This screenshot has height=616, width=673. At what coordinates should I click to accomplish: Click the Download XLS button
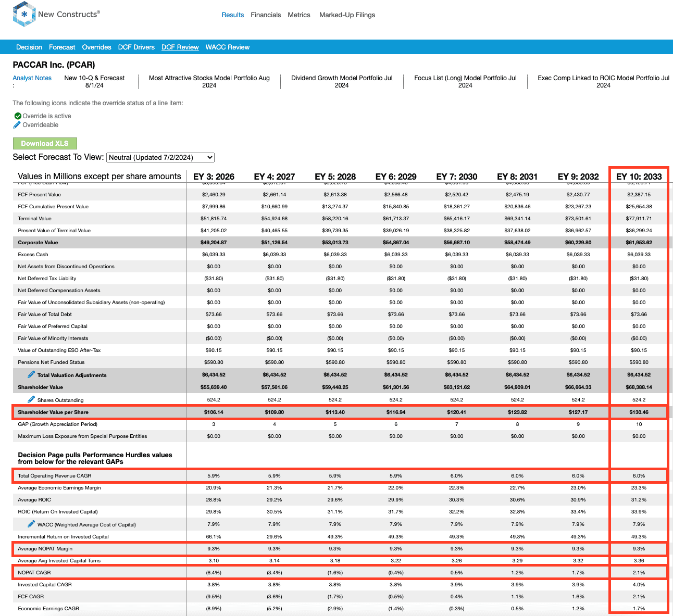point(45,143)
